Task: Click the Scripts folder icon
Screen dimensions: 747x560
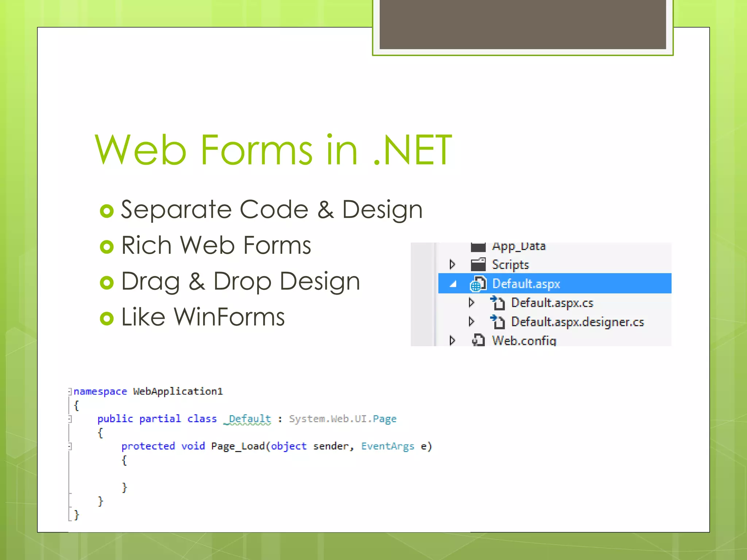Action: coord(478,264)
